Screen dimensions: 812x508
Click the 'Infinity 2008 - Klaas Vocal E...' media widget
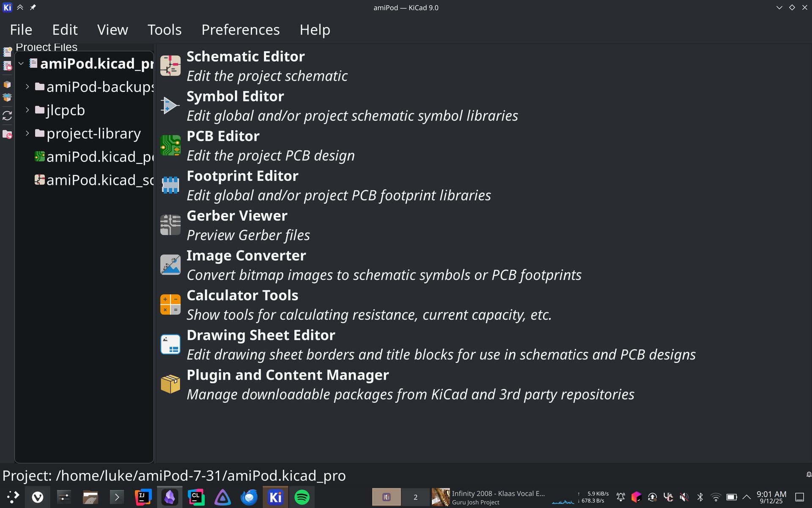click(x=488, y=497)
